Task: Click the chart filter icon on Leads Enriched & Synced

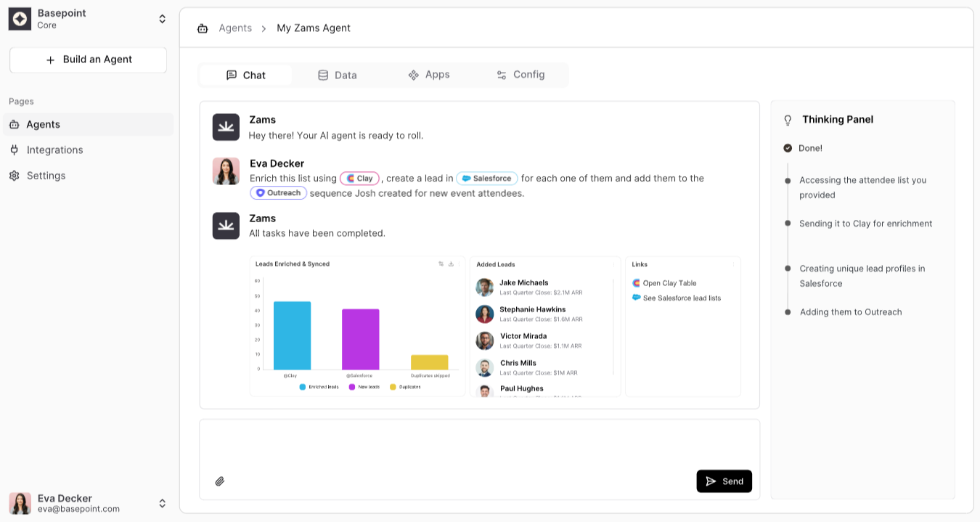Action: [441, 264]
